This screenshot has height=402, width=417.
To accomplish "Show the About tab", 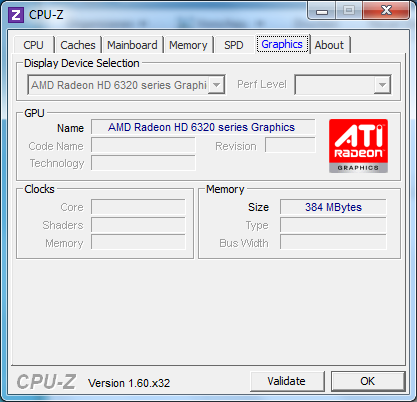I will [x=329, y=45].
